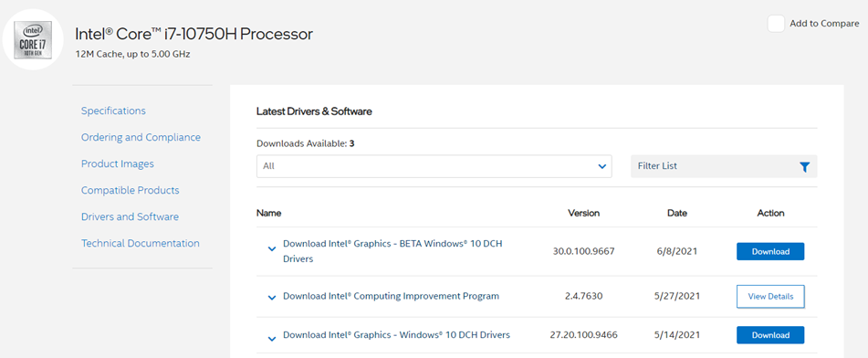This screenshot has height=358, width=868.
Task: Click the funnel filter icon
Action: [x=804, y=166]
